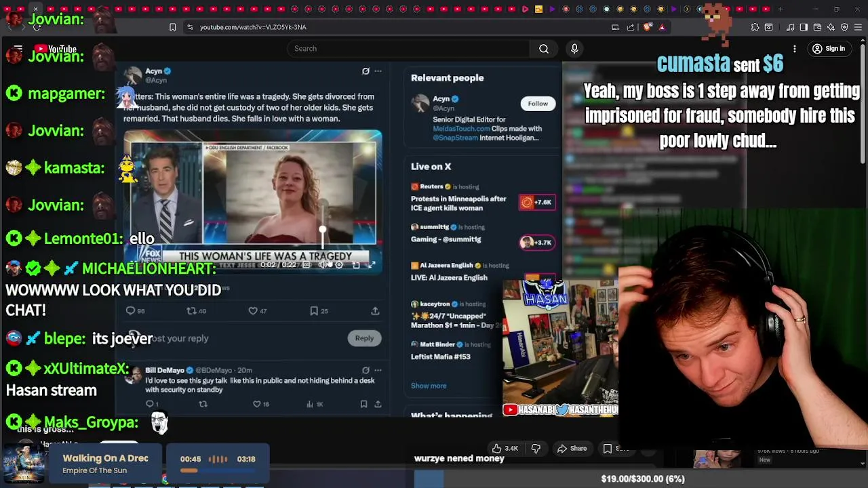The height and width of the screenshot is (488, 868).
Task: Click the YouTube Sign in button
Action: pos(829,49)
